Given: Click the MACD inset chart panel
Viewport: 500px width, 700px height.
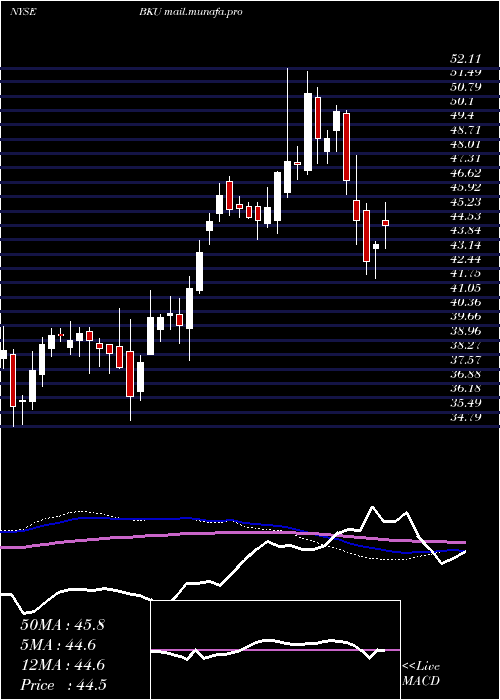Looking at the screenshot, I should pos(276,650).
